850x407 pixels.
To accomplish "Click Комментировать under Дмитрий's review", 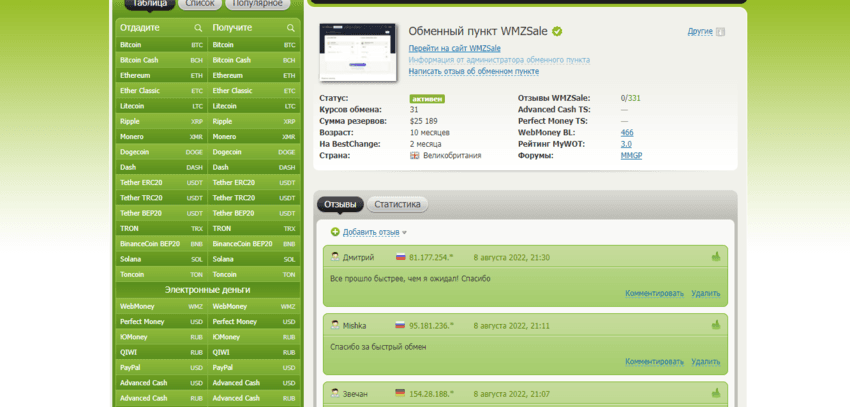I will pyautogui.click(x=654, y=293).
